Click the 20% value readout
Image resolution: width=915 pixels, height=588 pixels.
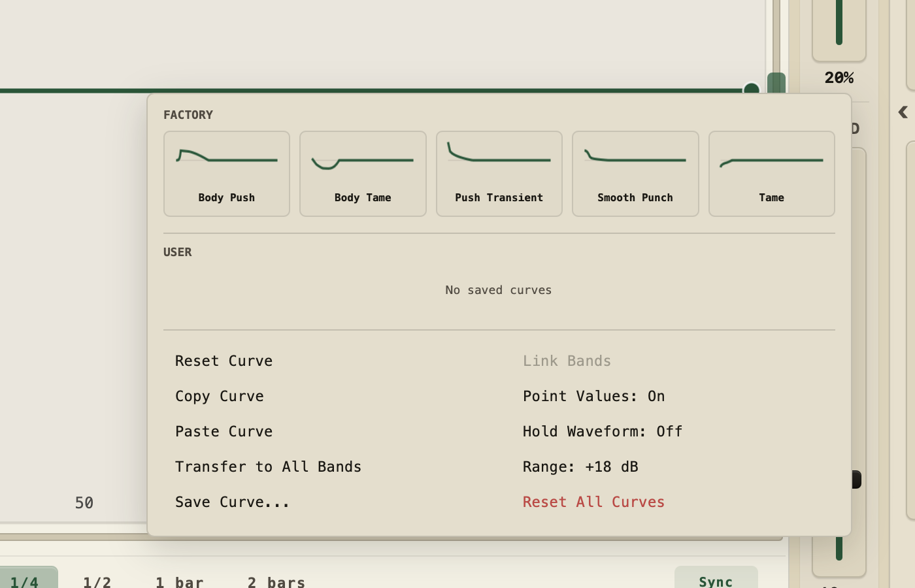[839, 78]
